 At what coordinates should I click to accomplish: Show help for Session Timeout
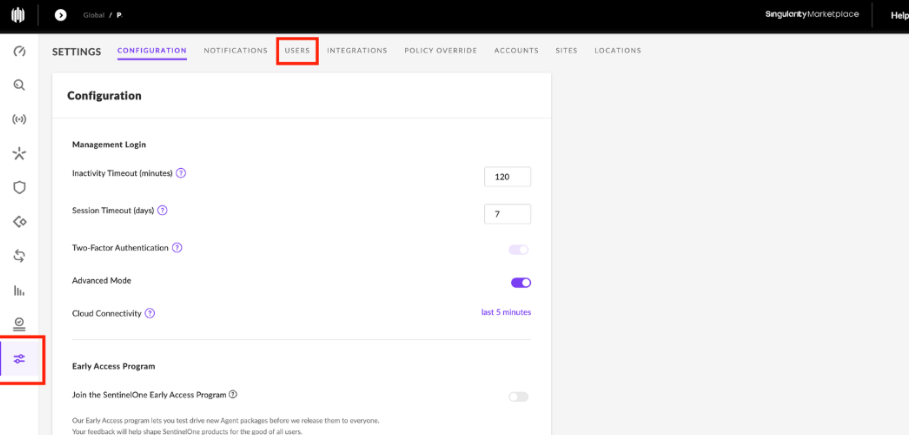(x=162, y=211)
